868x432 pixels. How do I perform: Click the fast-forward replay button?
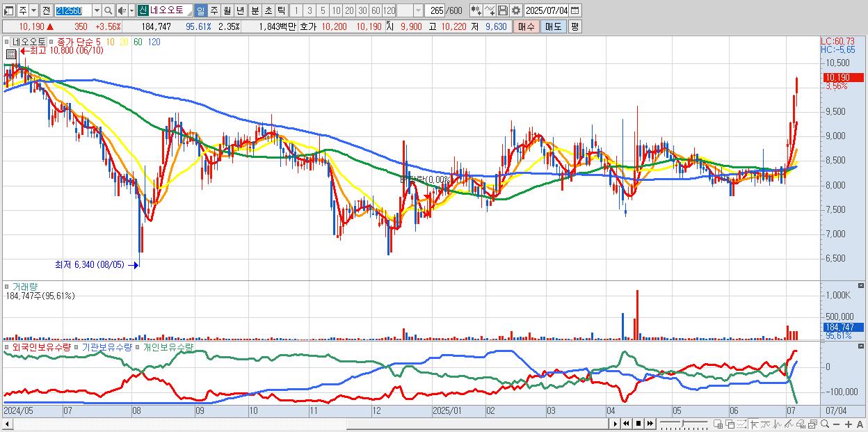650,424
